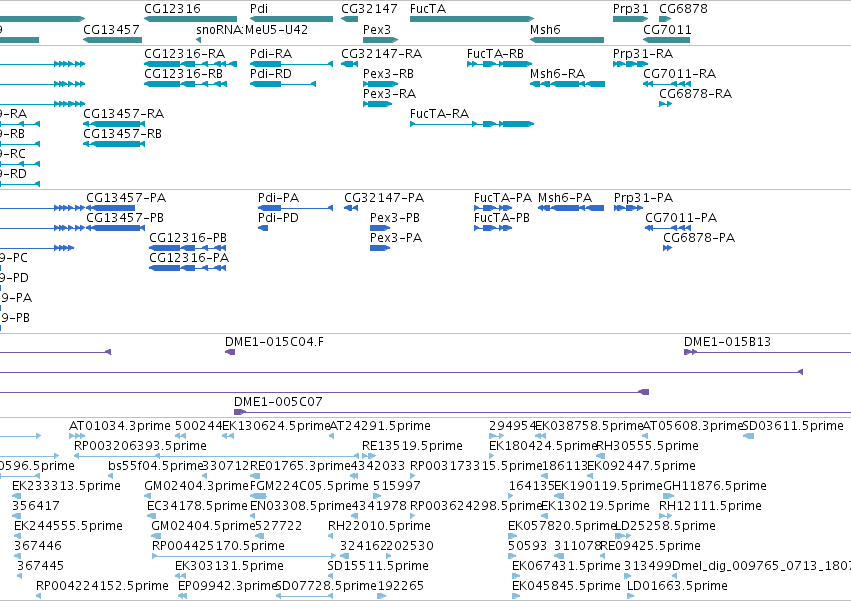Select the EK303131.5prime EST label
Viewport: 851px width, 601px height.
tap(229, 566)
